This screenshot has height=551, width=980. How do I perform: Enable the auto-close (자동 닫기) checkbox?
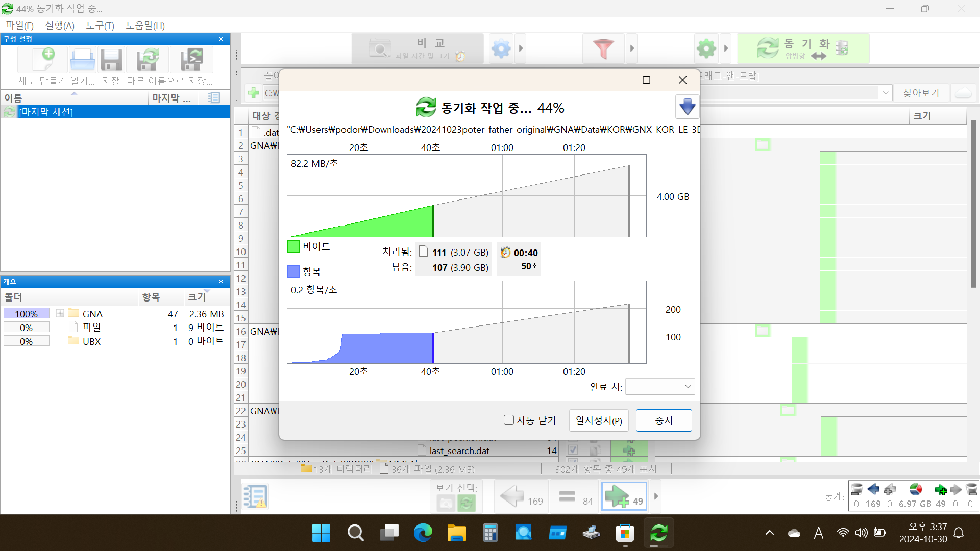point(509,420)
